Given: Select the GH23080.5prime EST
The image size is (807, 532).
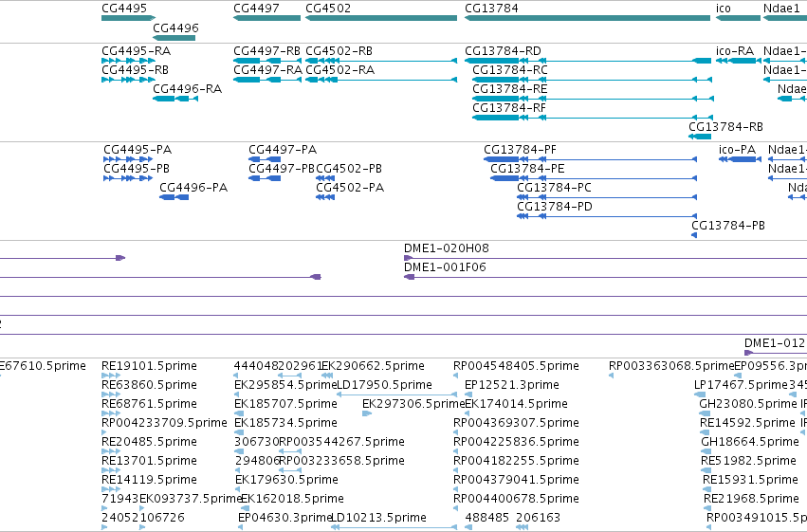Looking at the screenshot, I should pyautogui.click(x=705, y=413).
